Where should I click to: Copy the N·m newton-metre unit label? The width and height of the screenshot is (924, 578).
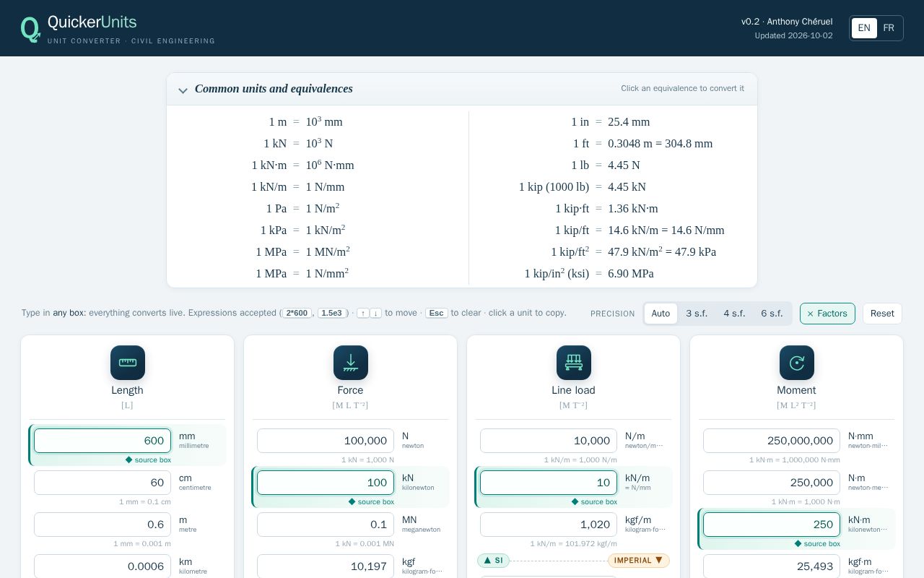tap(868, 483)
